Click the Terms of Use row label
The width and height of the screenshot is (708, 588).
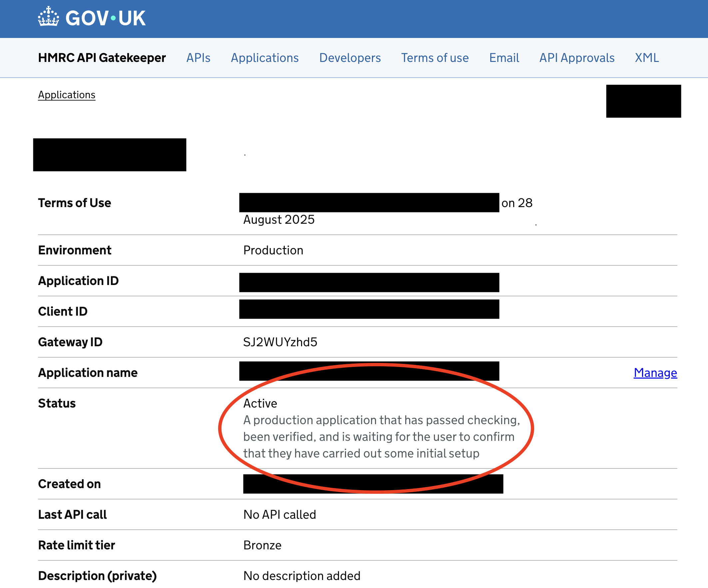[x=75, y=203]
